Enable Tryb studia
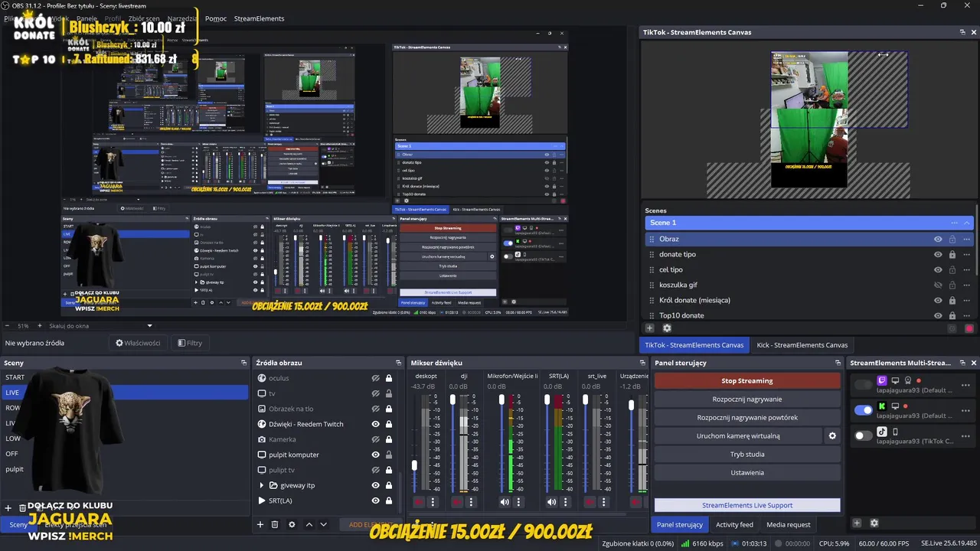This screenshot has width=980, height=551. [x=747, y=454]
